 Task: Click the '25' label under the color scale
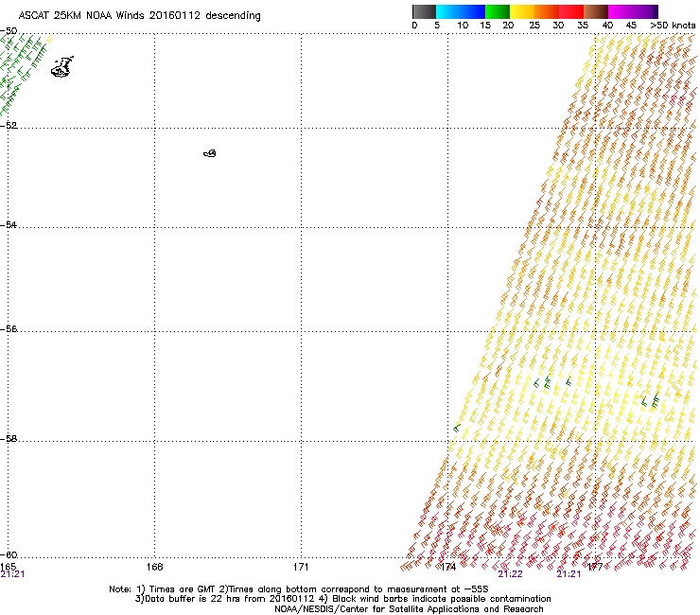[534, 26]
